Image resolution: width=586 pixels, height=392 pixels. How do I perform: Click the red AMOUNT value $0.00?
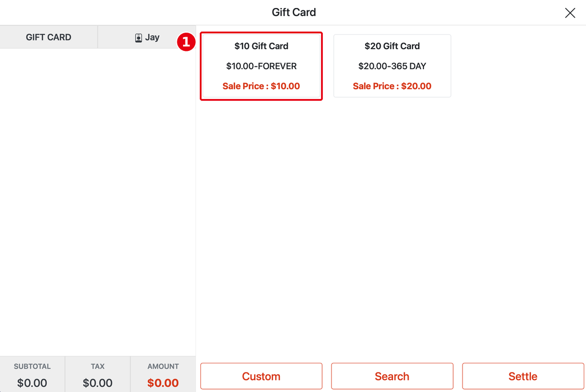coord(163,383)
